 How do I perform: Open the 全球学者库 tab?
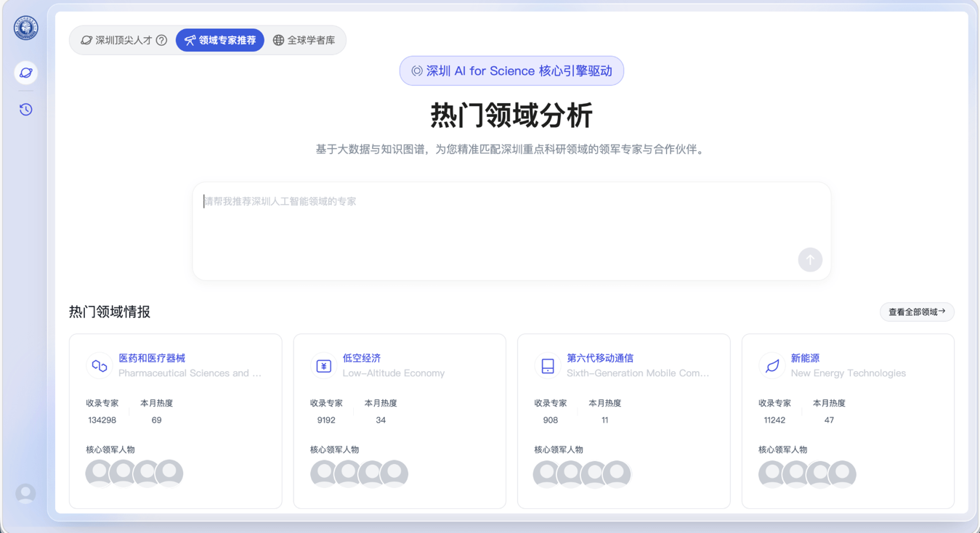[x=304, y=41]
